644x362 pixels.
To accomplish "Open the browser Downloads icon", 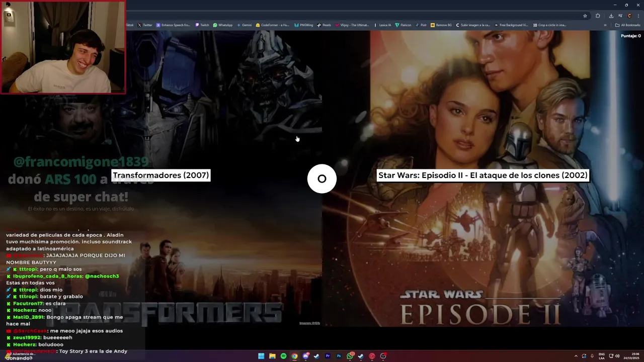I will click(x=610, y=16).
